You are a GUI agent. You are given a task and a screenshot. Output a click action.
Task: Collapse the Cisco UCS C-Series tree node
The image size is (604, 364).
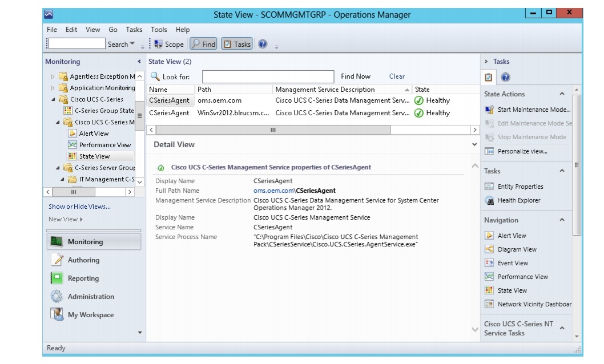(53, 99)
